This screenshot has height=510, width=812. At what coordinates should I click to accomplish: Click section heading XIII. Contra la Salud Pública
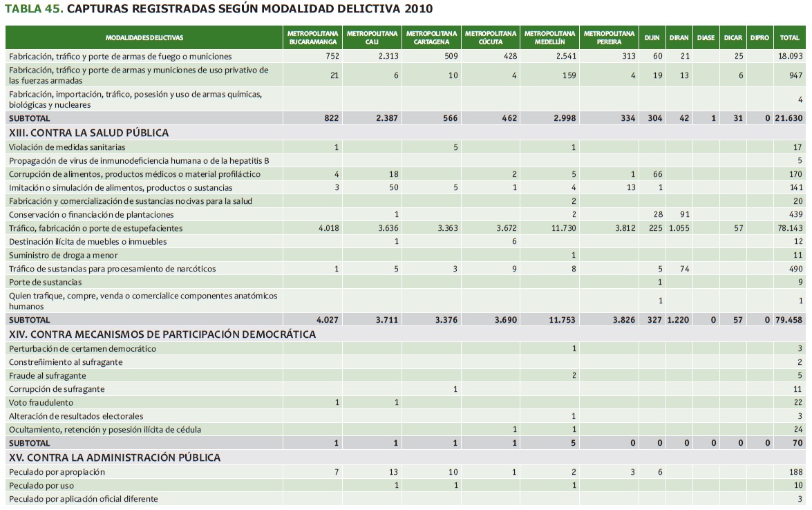88,133
